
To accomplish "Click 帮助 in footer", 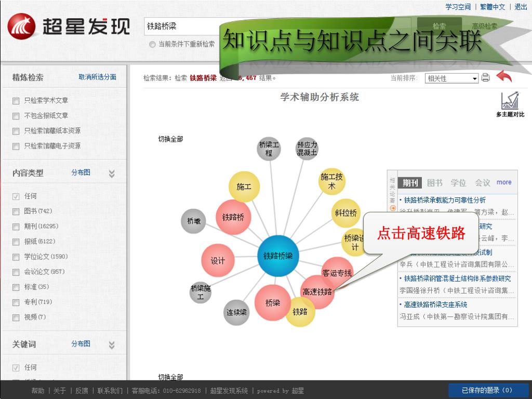I will (37, 391).
